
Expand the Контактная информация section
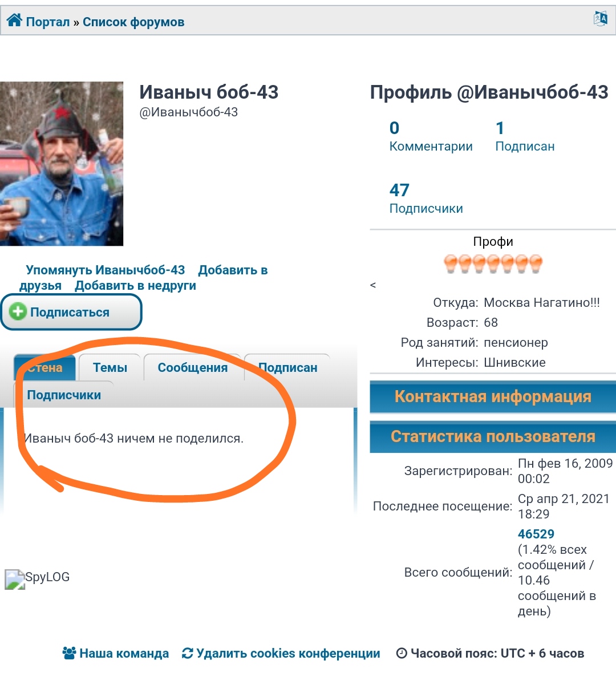493,396
